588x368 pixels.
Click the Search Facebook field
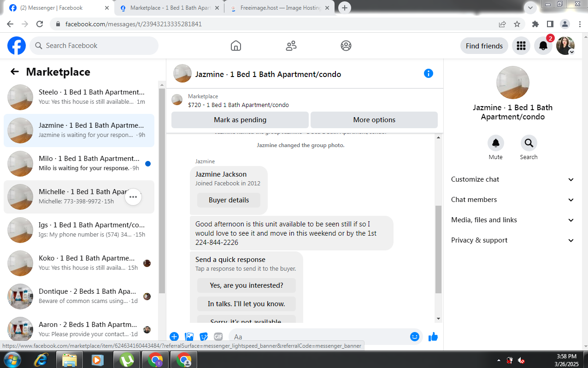pyautogui.click(x=94, y=46)
